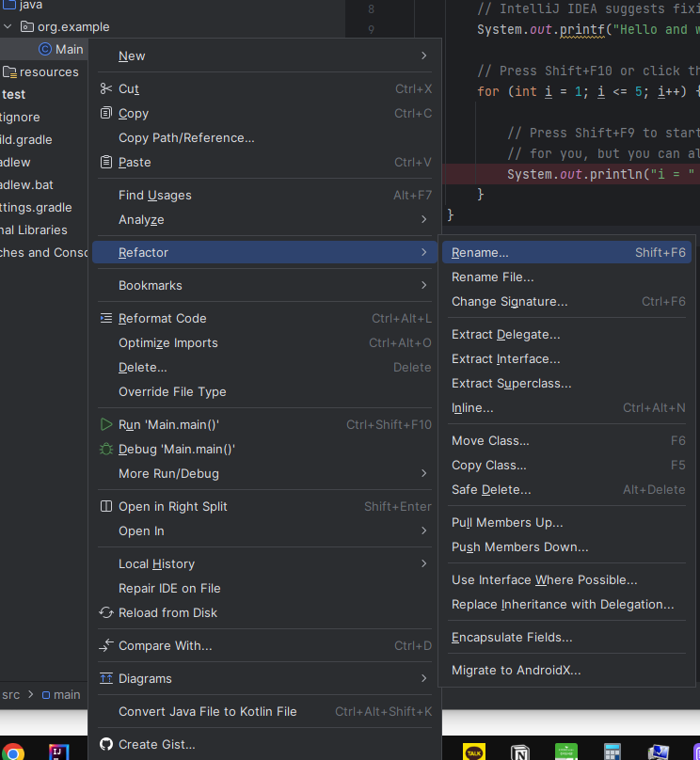Choose Push Members Down...

(x=566, y=546)
